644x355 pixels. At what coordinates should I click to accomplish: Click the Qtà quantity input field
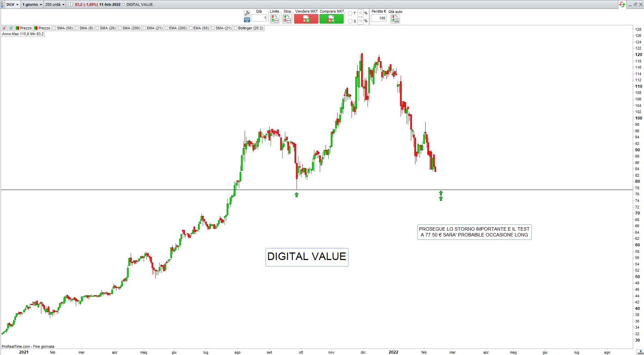pyautogui.click(x=259, y=18)
